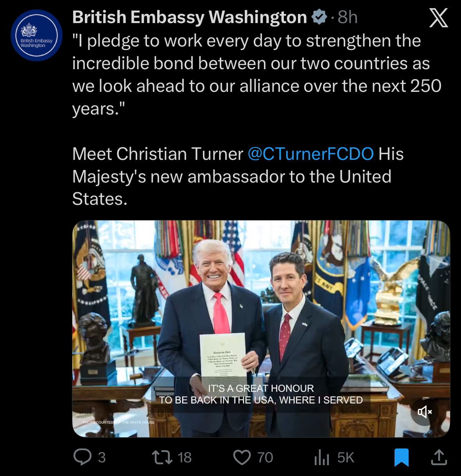Share the post using the upload arrow icon
Image resolution: width=461 pixels, height=476 pixels.
click(439, 457)
